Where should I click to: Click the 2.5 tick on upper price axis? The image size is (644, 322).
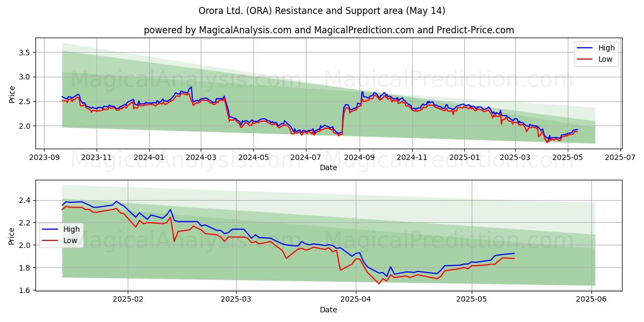(25, 101)
